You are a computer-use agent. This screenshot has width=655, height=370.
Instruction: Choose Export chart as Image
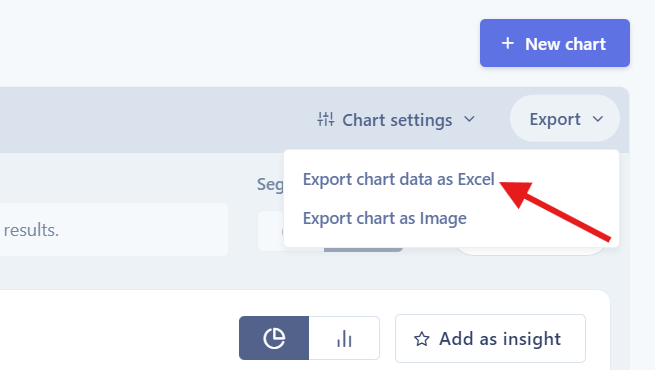(384, 218)
